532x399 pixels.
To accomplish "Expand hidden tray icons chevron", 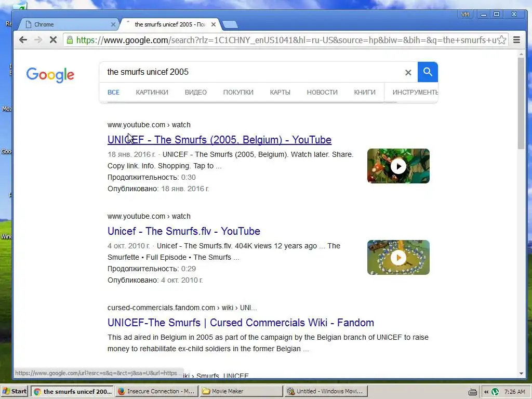I will click(x=486, y=392).
